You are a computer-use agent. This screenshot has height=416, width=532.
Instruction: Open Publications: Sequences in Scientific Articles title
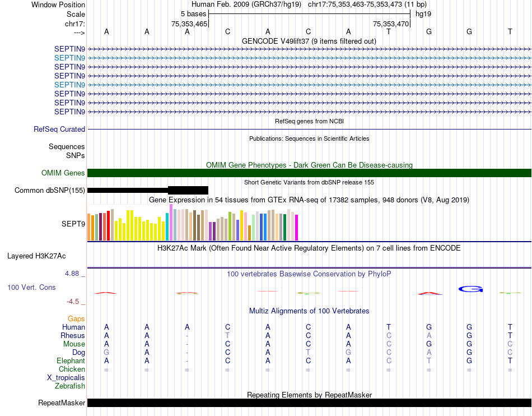click(309, 138)
